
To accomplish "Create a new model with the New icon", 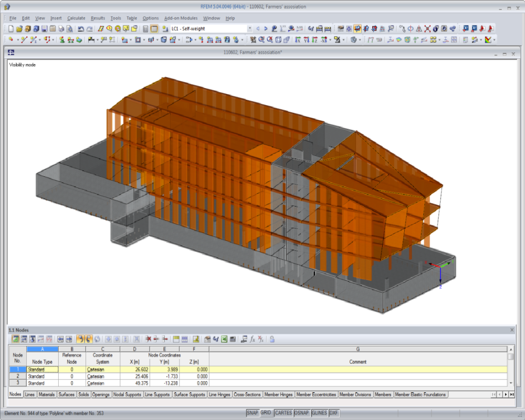I will coord(12,28).
